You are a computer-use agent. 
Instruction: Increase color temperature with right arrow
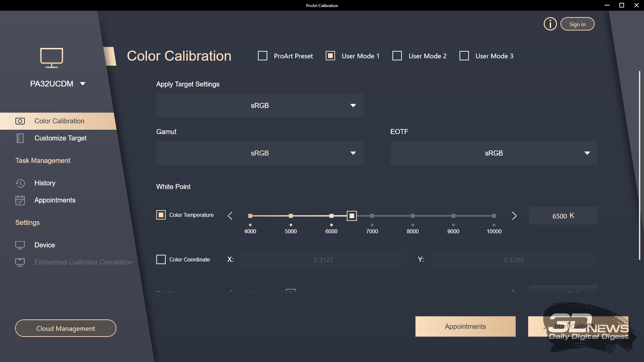(514, 216)
